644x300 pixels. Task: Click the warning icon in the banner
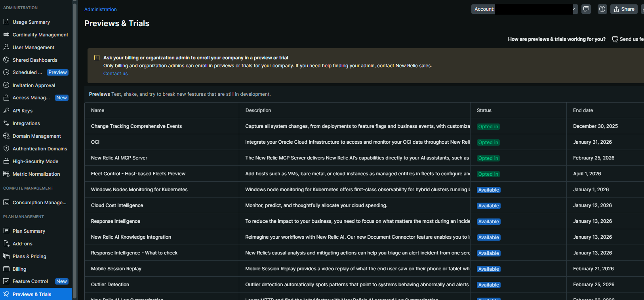pos(97,58)
